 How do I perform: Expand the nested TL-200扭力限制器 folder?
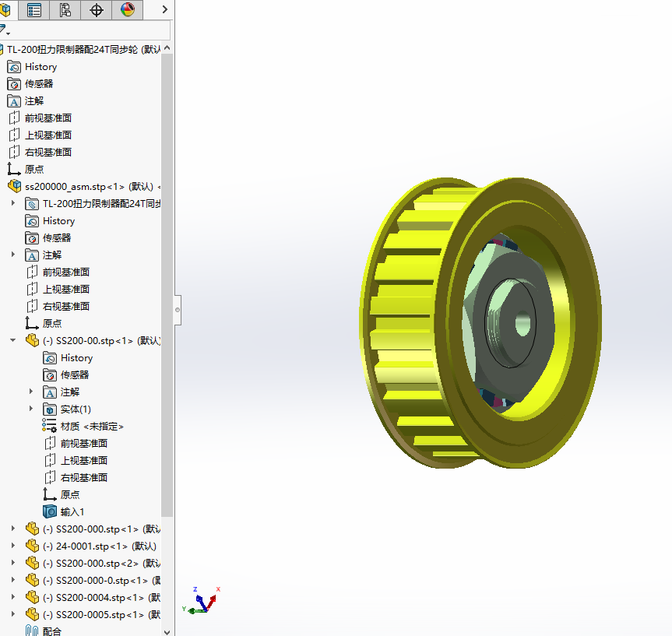tap(13, 203)
